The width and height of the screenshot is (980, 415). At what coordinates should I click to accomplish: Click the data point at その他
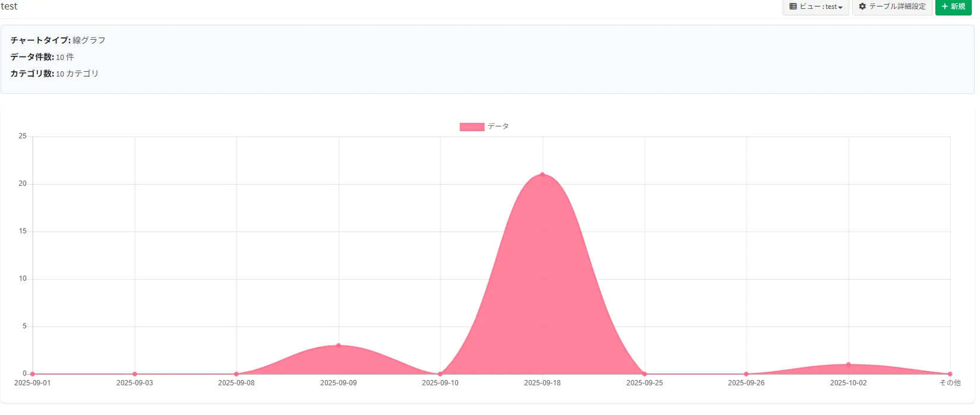tap(950, 374)
